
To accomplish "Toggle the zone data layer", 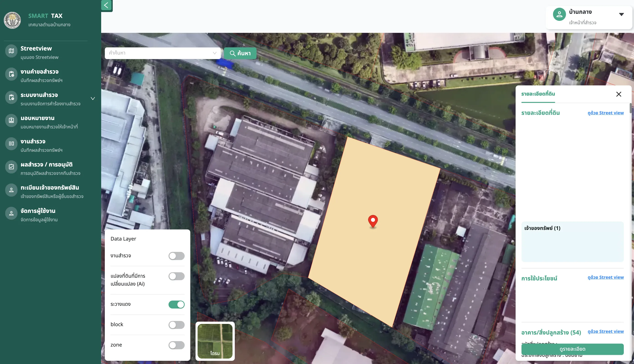I will click(176, 345).
